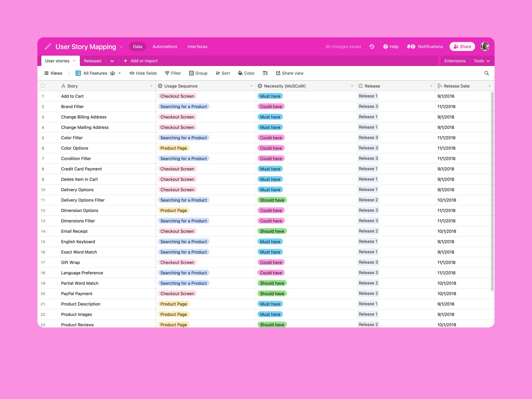The height and width of the screenshot is (399, 532).
Task: Click the grid view icon beside All Features
Action: pyautogui.click(x=78, y=73)
